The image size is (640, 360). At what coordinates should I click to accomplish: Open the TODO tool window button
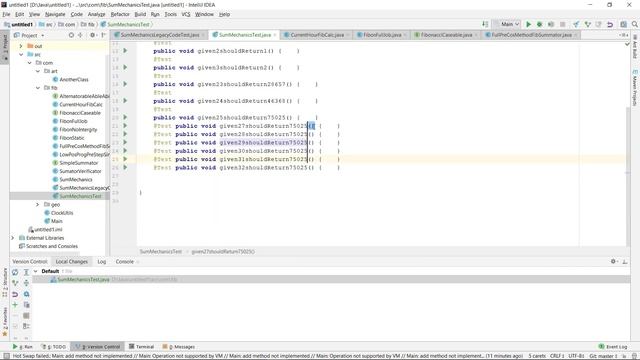click(x=53, y=347)
